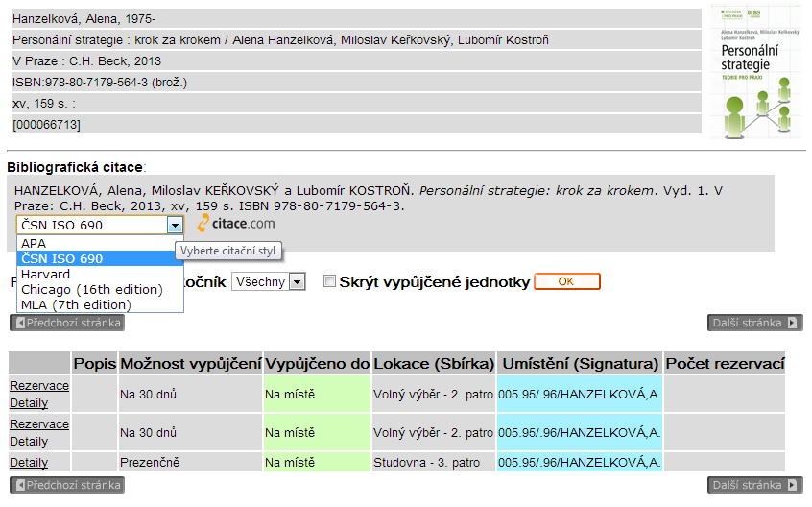Click the Personální strategie book cover thumbnail
The width and height of the screenshot is (812, 507).
[x=756, y=72]
